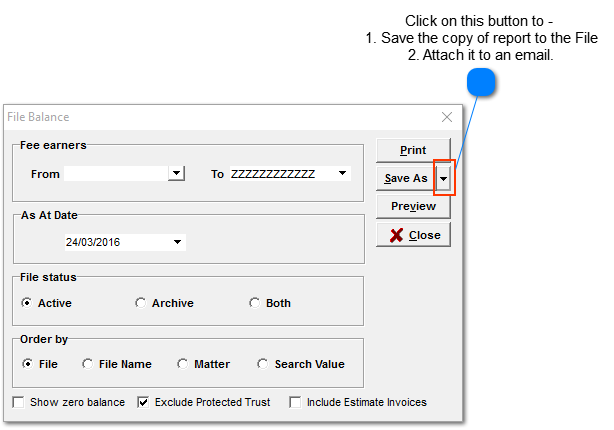Choose Order by File Name
This screenshot has height=430, width=614.
tap(87, 364)
